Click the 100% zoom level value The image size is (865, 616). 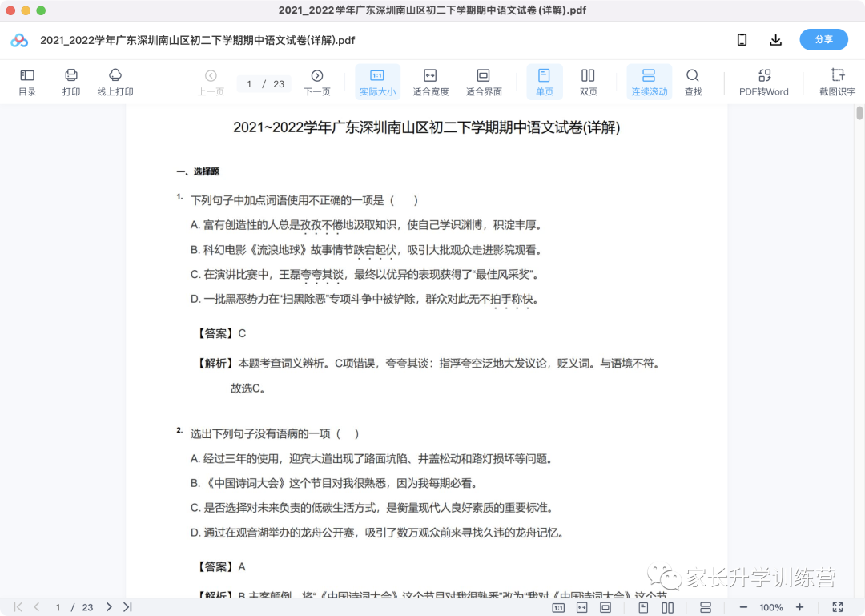[771, 607]
